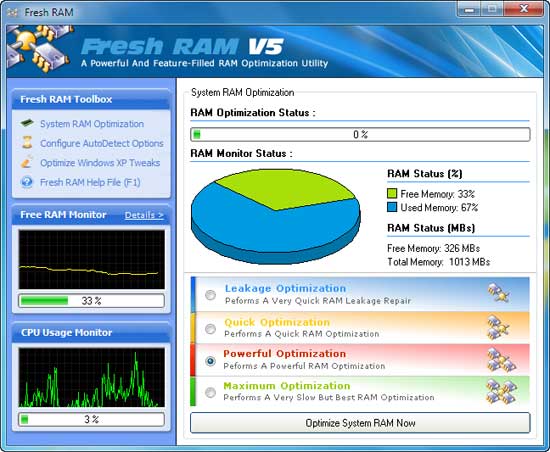The height and width of the screenshot is (452, 550).
Task: Select the Powerful Optimization radio button
Action: click(210, 361)
